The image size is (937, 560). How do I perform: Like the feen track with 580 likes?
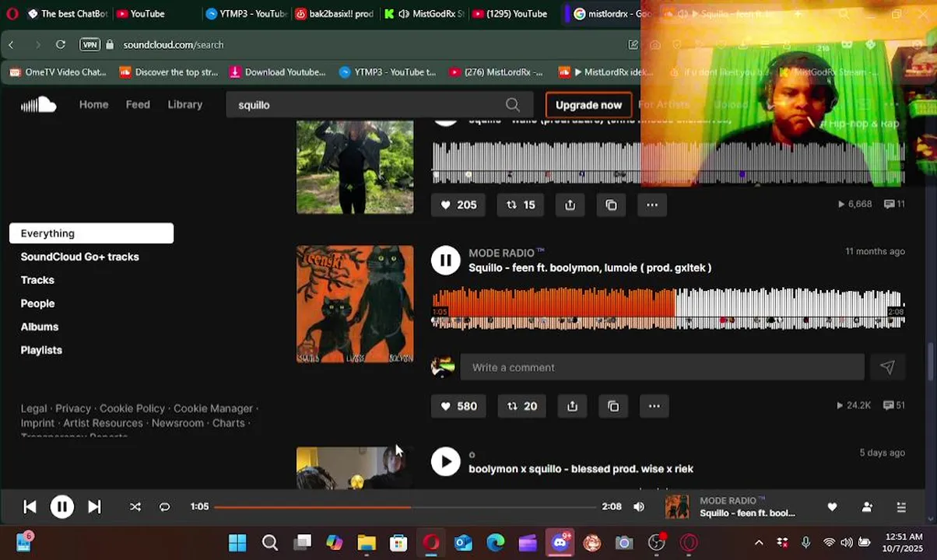click(x=458, y=406)
